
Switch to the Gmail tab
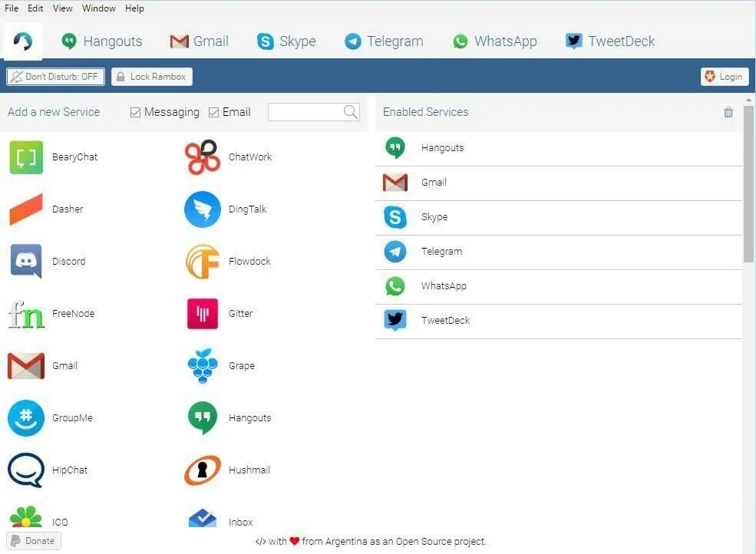[x=199, y=41]
